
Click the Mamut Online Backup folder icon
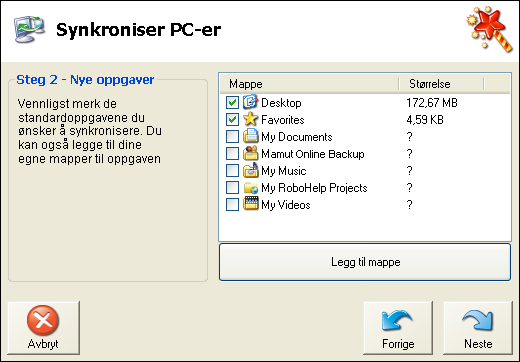250,153
